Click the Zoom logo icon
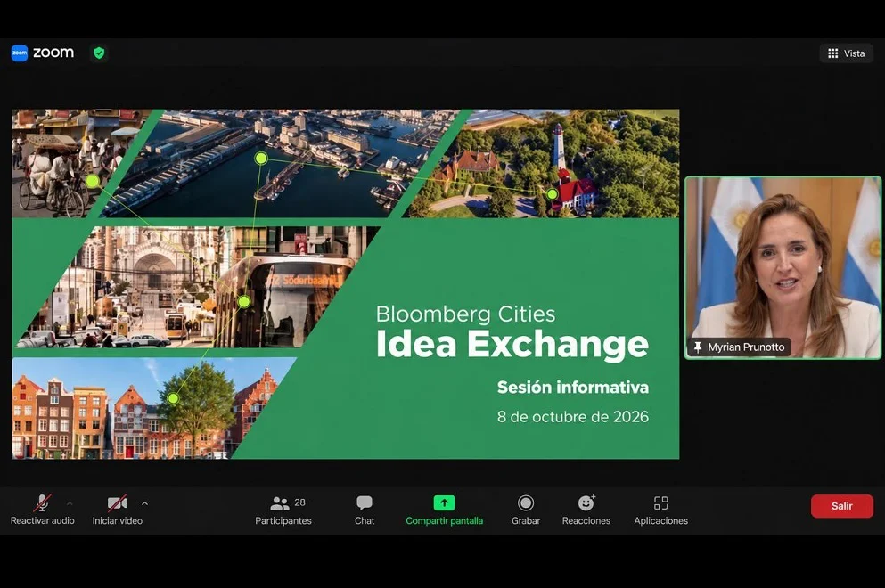This screenshot has height=588, width=885. click(20, 53)
